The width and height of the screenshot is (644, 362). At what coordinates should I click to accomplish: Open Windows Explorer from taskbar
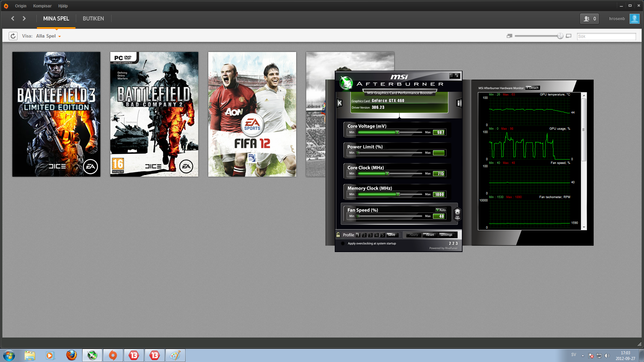pyautogui.click(x=30, y=355)
